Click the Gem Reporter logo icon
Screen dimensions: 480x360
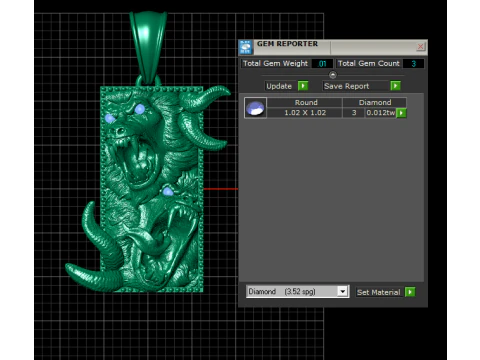pyautogui.click(x=246, y=47)
